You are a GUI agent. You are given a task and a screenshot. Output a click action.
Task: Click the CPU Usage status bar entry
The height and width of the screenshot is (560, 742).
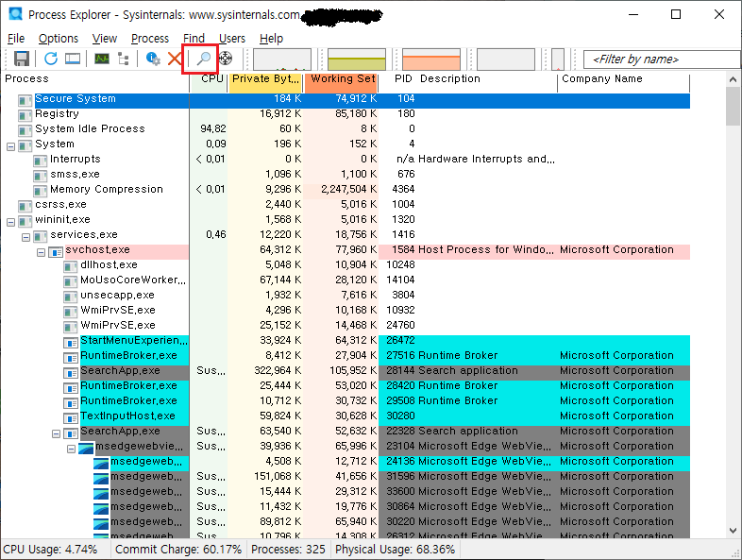50,550
